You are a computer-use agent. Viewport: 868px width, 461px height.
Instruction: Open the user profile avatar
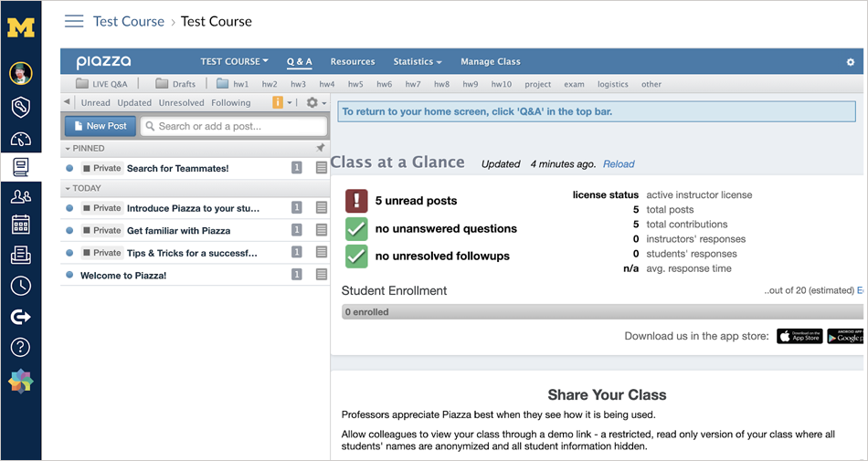click(20, 73)
